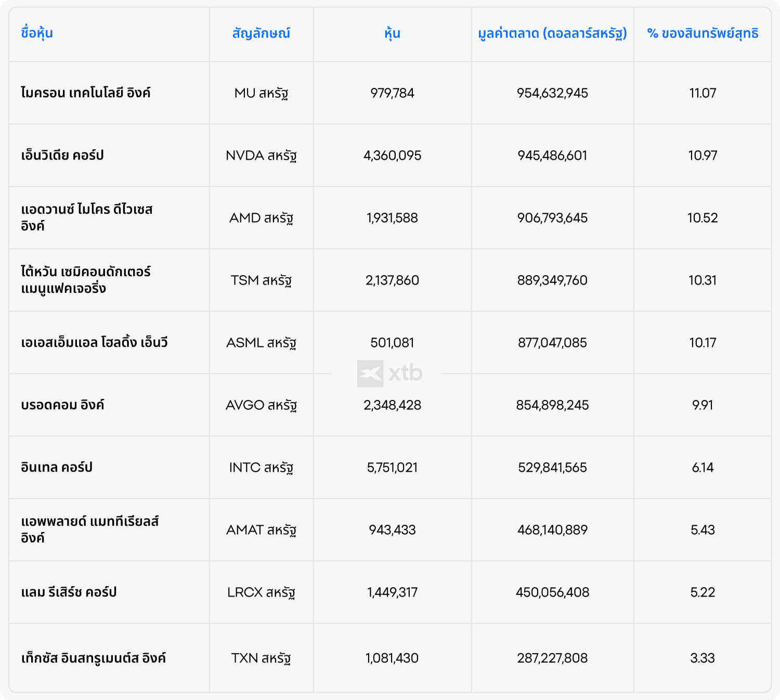780x700 pixels.
Task: Select market value 529,841,565
Action: (x=552, y=468)
